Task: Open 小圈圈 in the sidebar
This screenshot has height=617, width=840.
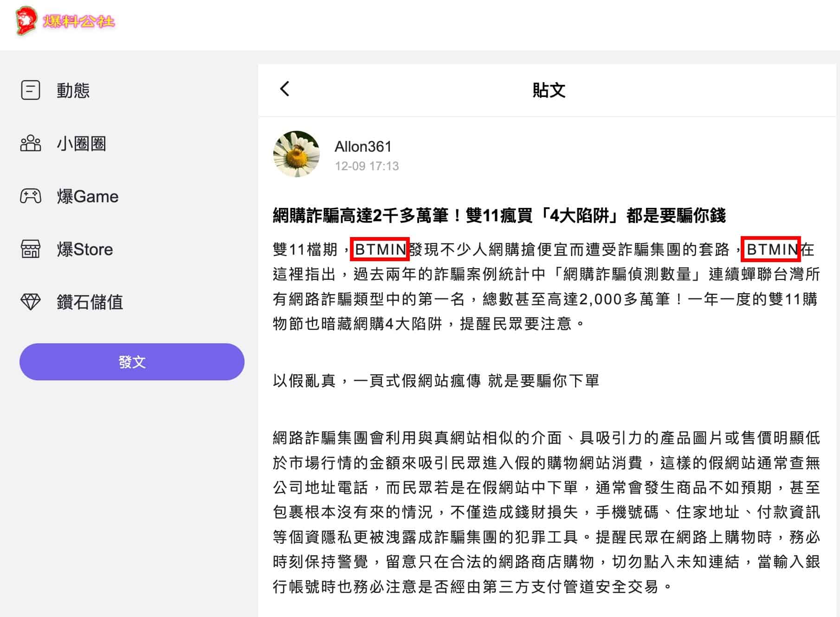Action: (x=81, y=143)
